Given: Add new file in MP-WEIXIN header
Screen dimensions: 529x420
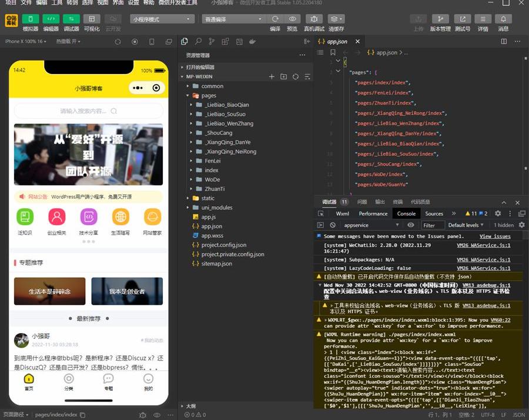Looking at the screenshot, I should click(x=272, y=77).
